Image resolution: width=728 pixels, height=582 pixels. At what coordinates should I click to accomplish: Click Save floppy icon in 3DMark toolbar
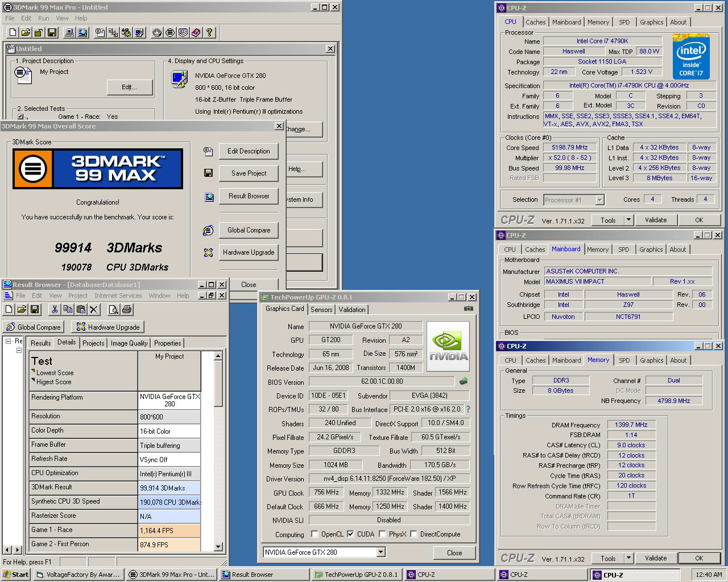[x=52, y=32]
